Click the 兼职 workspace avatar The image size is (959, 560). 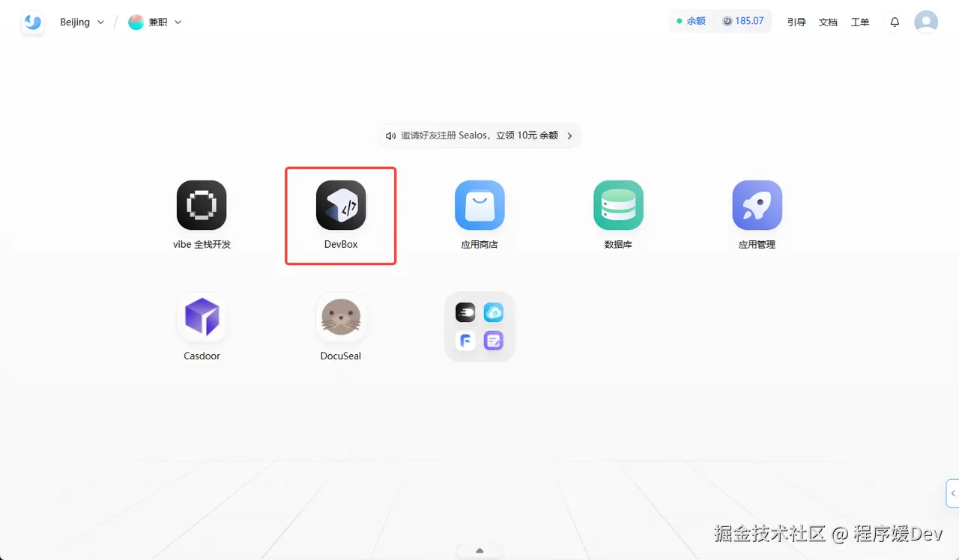pos(136,22)
